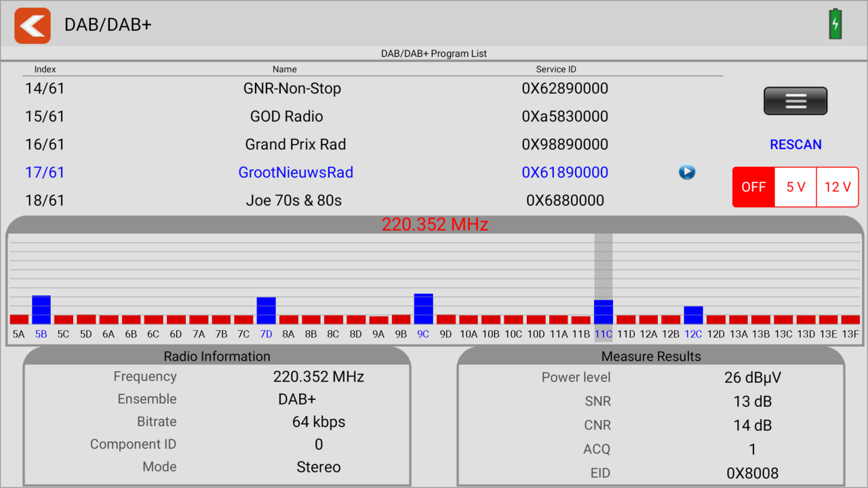The width and height of the screenshot is (868, 488).
Task: Select the GOD Radio station row
Action: pyautogui.click(x=287, y=117)
